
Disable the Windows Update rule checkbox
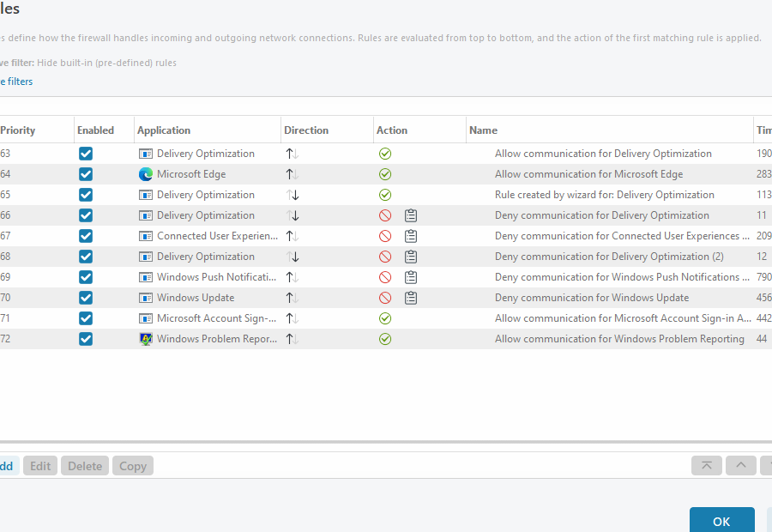coord(86,298)
